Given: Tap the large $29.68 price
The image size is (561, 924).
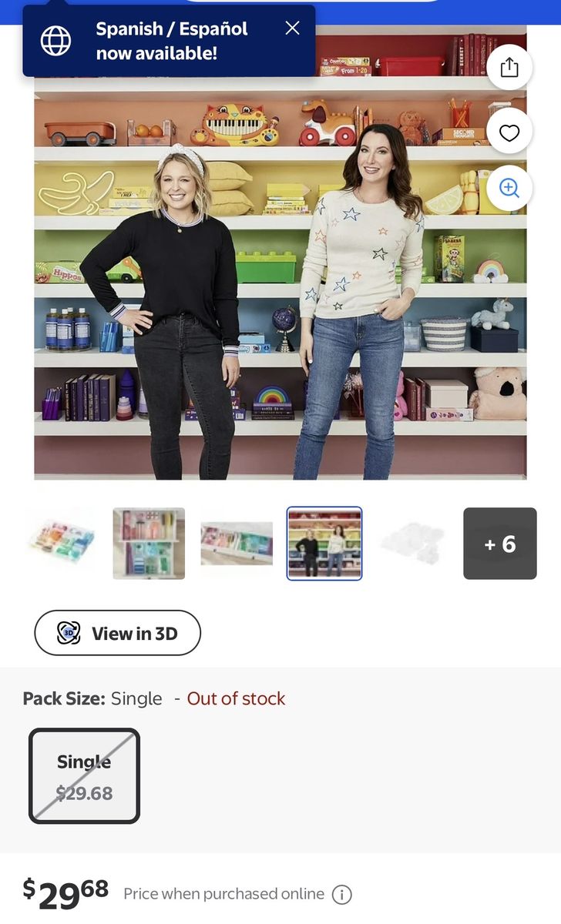Looking at the screenshot, I should [66, 893].
